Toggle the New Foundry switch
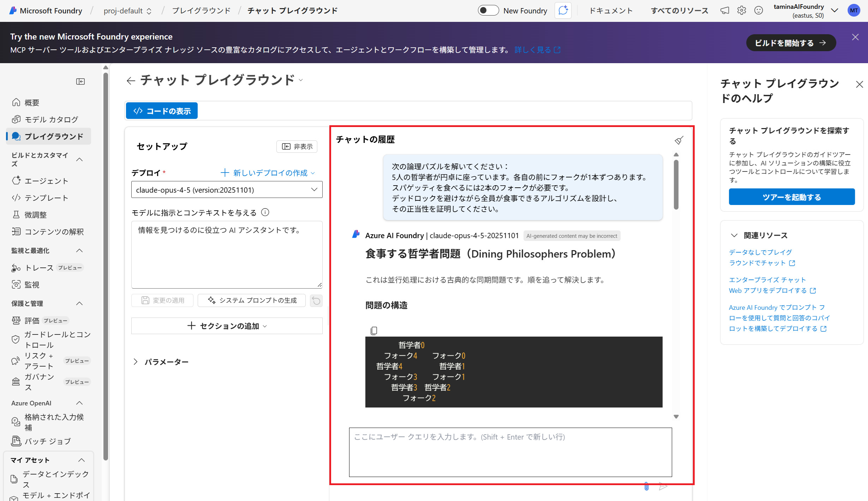 tap(488, 11)
